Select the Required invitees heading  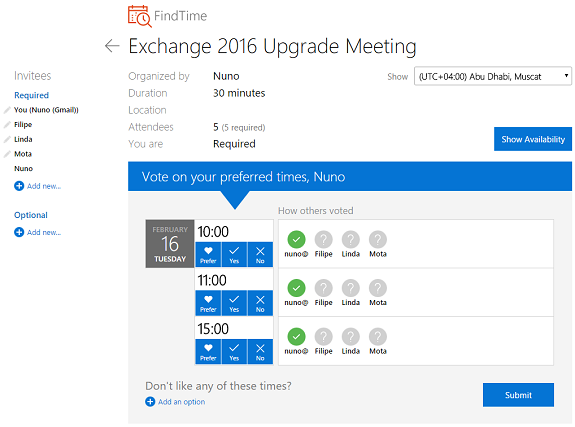click(x=32, y=95)
